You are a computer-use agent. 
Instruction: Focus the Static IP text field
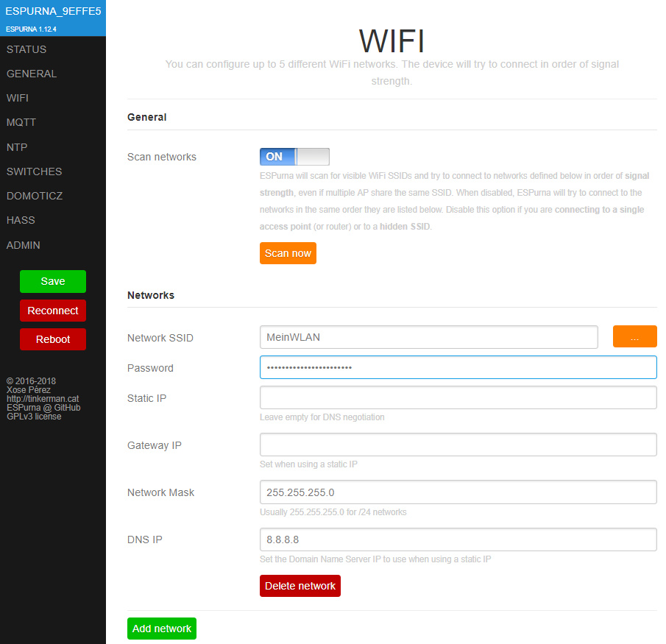click(458, 398)
